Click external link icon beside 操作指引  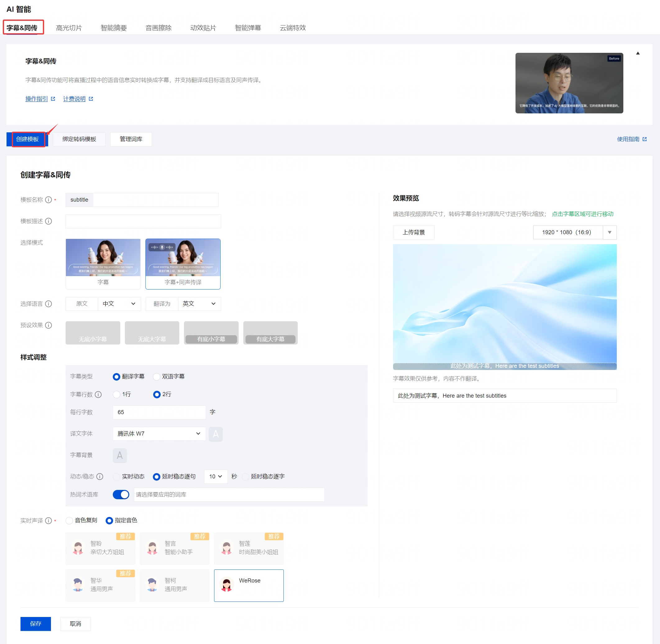pos(53,99)
